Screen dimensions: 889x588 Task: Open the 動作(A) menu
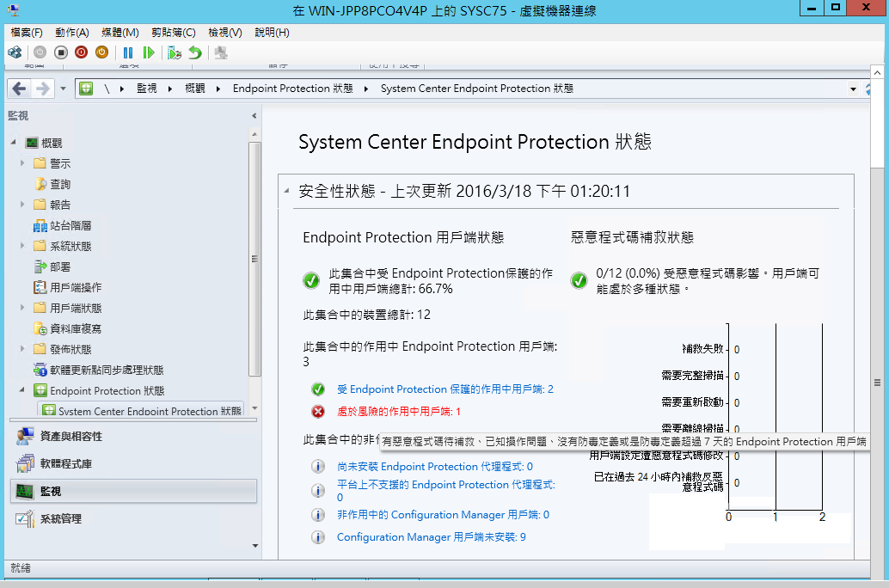pyautogui.click(x=72, y=33)
